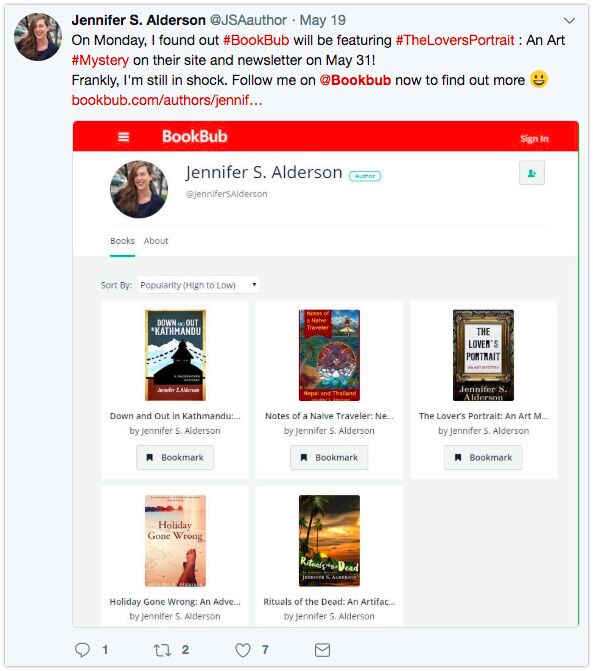Click the follow author icon button
593x671 pixels.
point(532,173)
